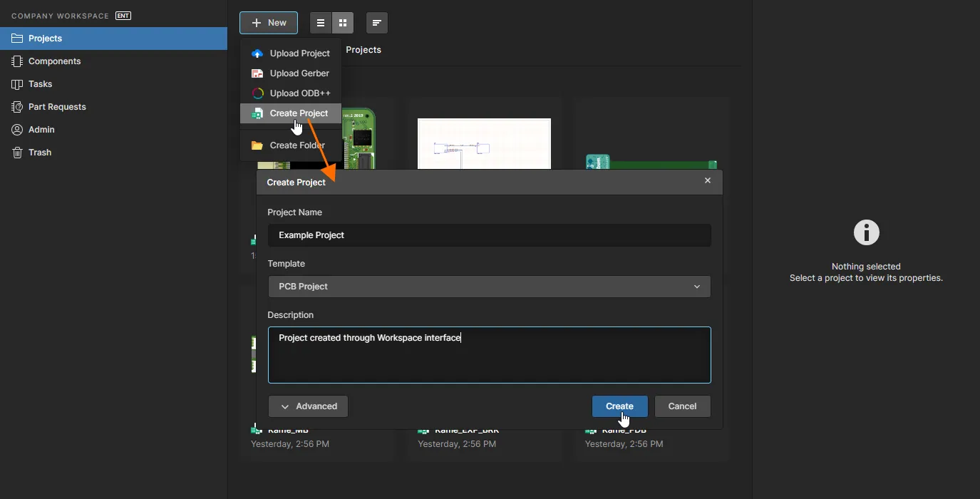Screen dimensions: 980x499
Task: Choose Create Project from the menu
Action: click(291, 113)
